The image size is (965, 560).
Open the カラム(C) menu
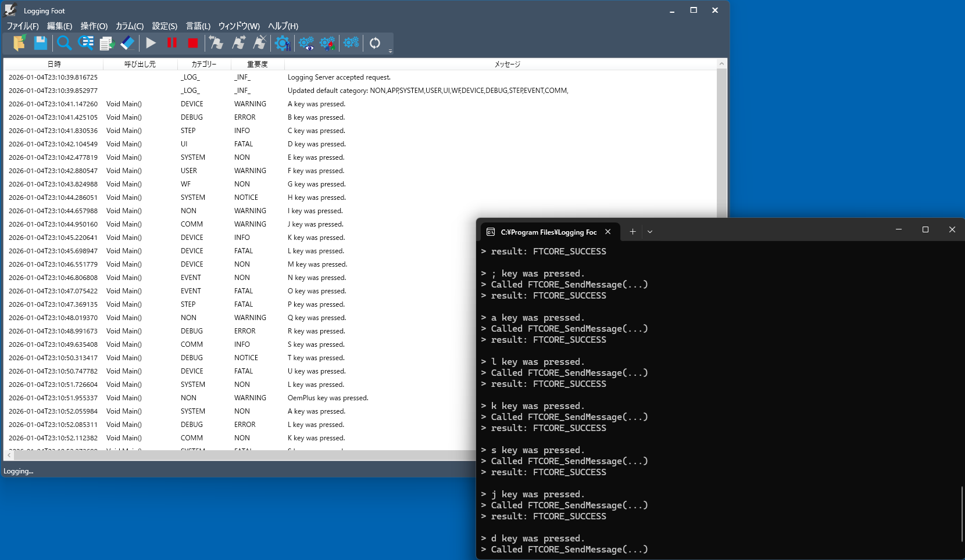tap(129, 26)
